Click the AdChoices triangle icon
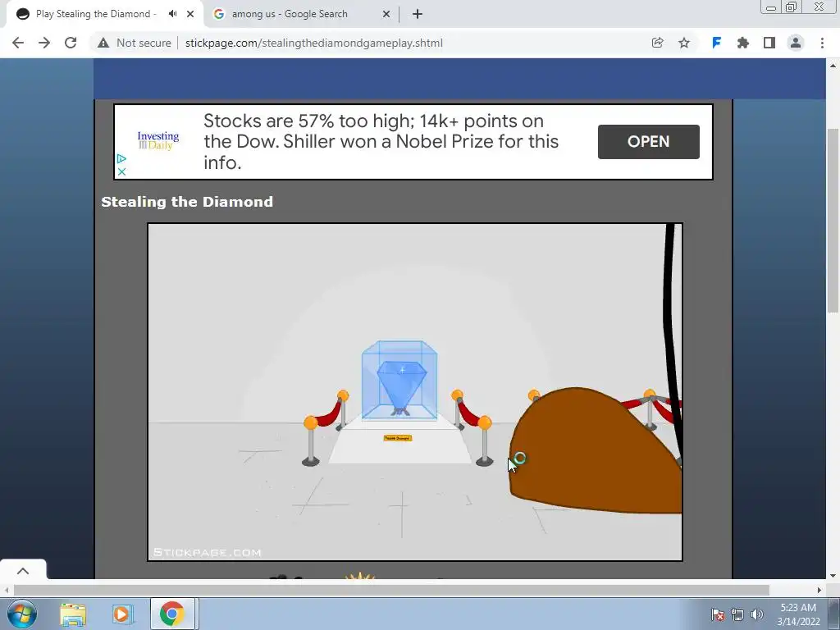Image resolution: width=840 pixels, height=630 pixels. (x=121, y=158)
